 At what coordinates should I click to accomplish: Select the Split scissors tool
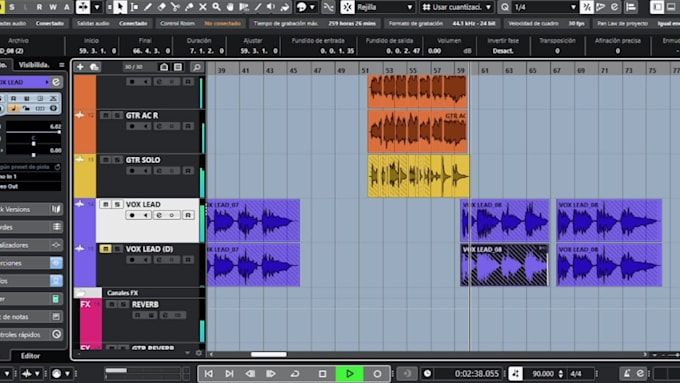[x=175, y=7]
